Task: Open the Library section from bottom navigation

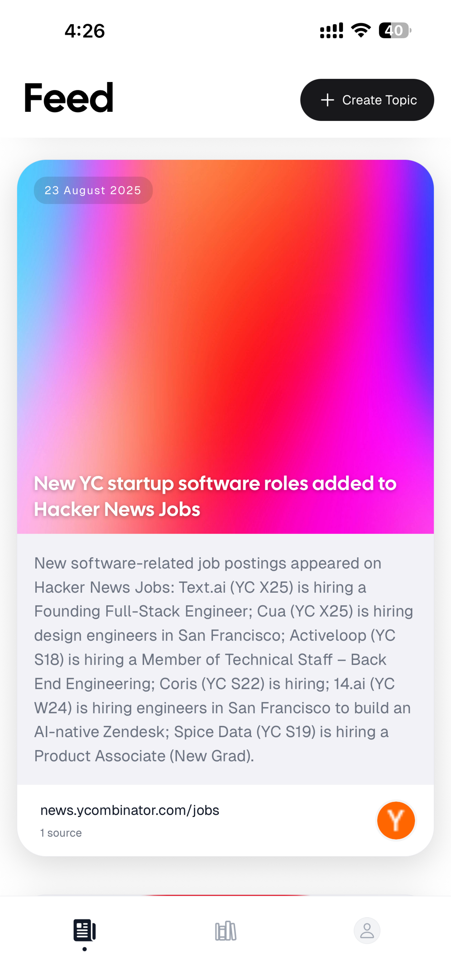Action: point(225,930)
